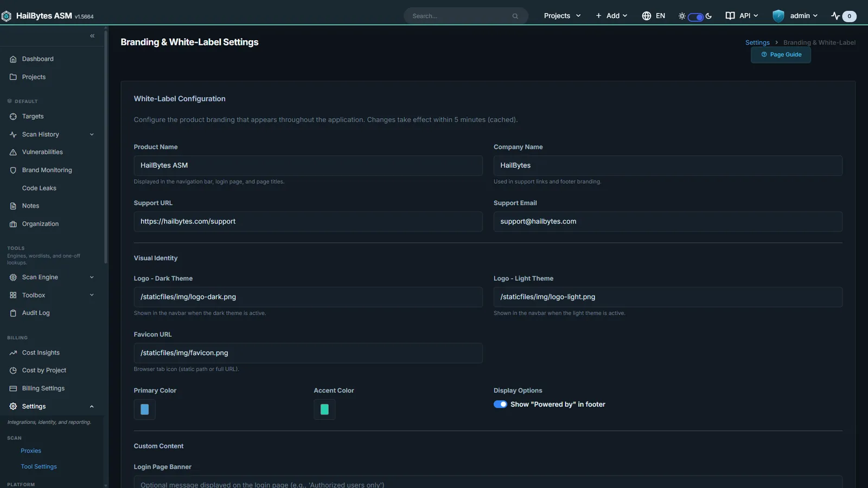Image resolution: width=868 pixels, height=488 pixels.
Task: Open the activity pulse indicator with 0 badge
Action: 844,16
